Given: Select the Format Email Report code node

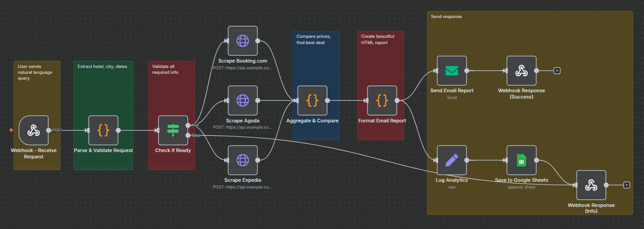Looking at the screenshot, I should [382, 100].
